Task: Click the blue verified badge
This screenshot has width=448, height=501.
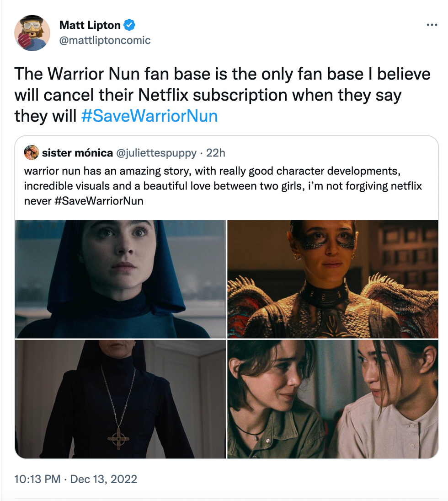Action: 129,25
